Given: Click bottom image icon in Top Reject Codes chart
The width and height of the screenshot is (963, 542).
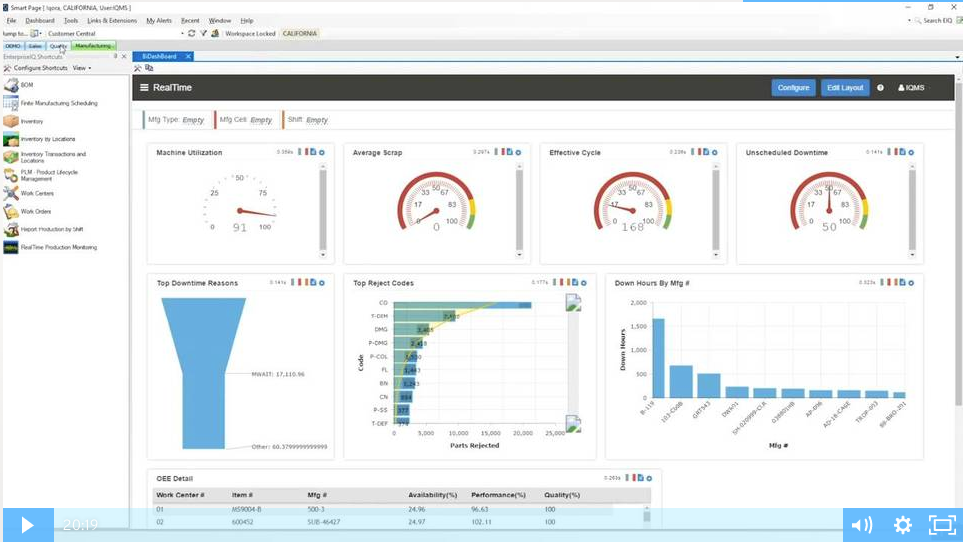Looking at the screenshot, I should click(x=573, y=424).
